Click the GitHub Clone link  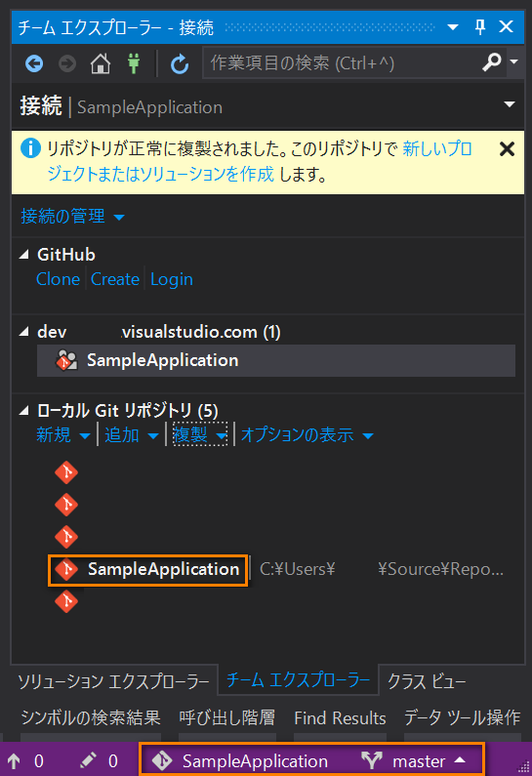click(58, 279)
